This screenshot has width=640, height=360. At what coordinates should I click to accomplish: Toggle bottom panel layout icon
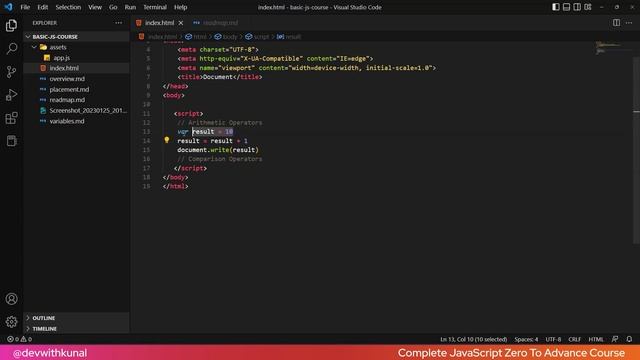coord(566,7)
